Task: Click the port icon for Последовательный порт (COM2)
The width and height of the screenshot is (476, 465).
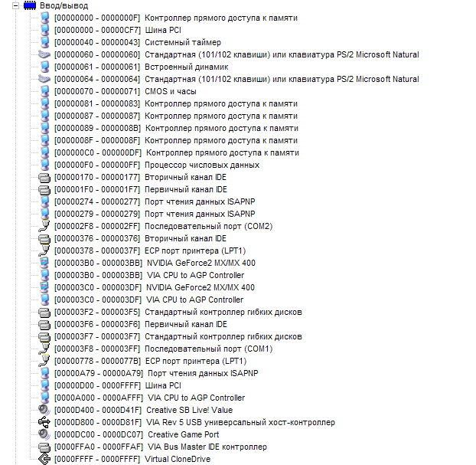Action: coord(44,227)
